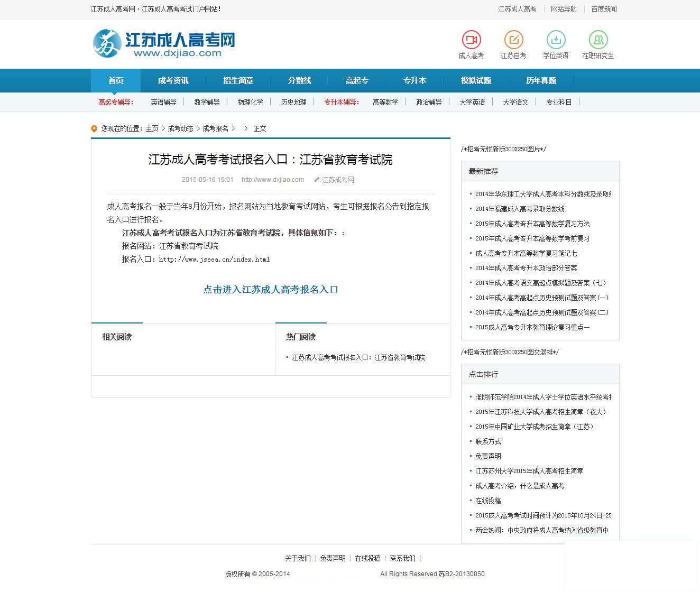This screenshot has width=700, height=592.
Task: Select 高起专 in the nav bar
Action: [x=357, y=80]
